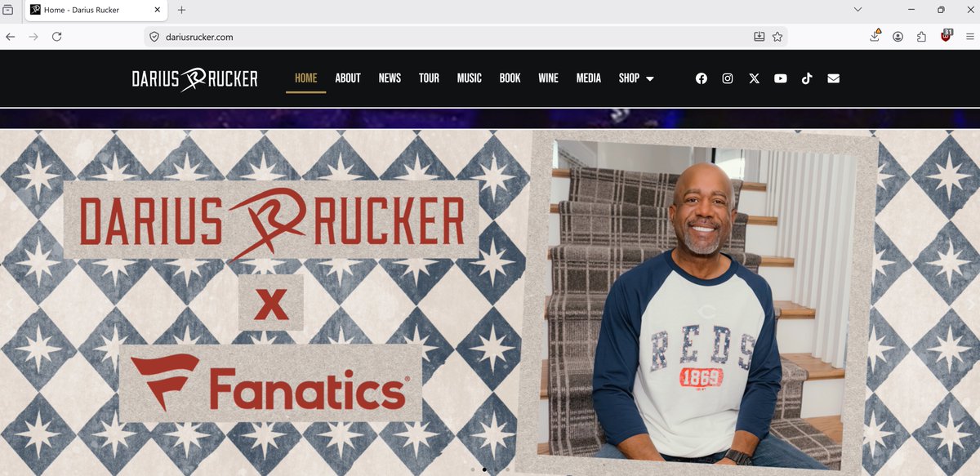Open new tab with plus button
The height and width of the screenshot is (476, 980).
pos(181,10)
